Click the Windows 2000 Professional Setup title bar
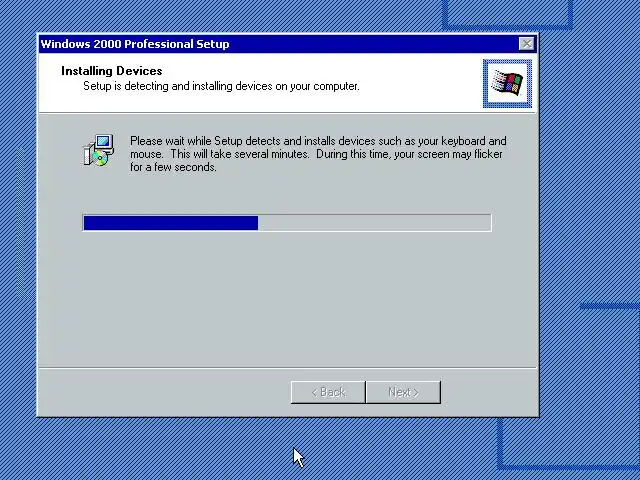Screen dimensions: 640x480 tap(288, 44)
